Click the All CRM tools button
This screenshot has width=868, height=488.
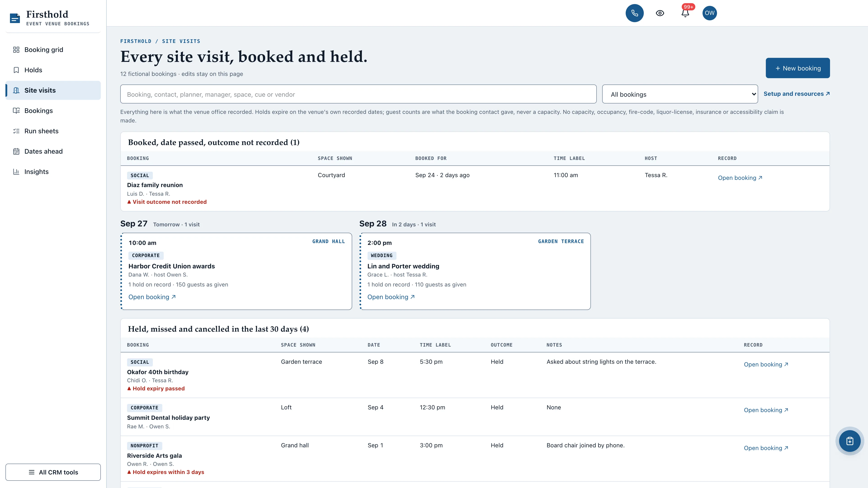tap(53, 472)
